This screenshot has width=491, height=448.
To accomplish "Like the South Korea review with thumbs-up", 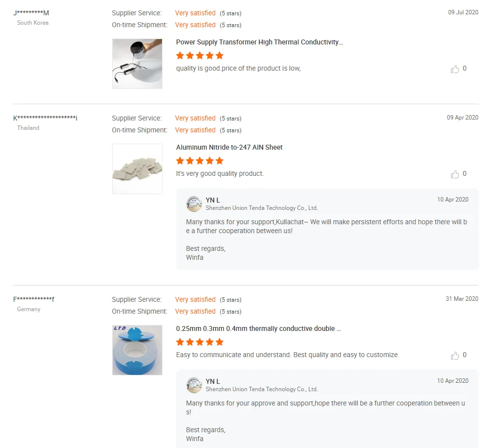I will [455, 69].
